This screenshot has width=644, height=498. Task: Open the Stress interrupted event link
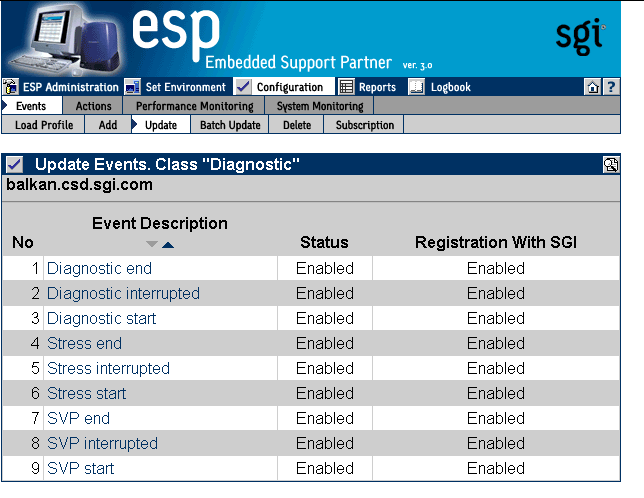click(x=108, y=369)
